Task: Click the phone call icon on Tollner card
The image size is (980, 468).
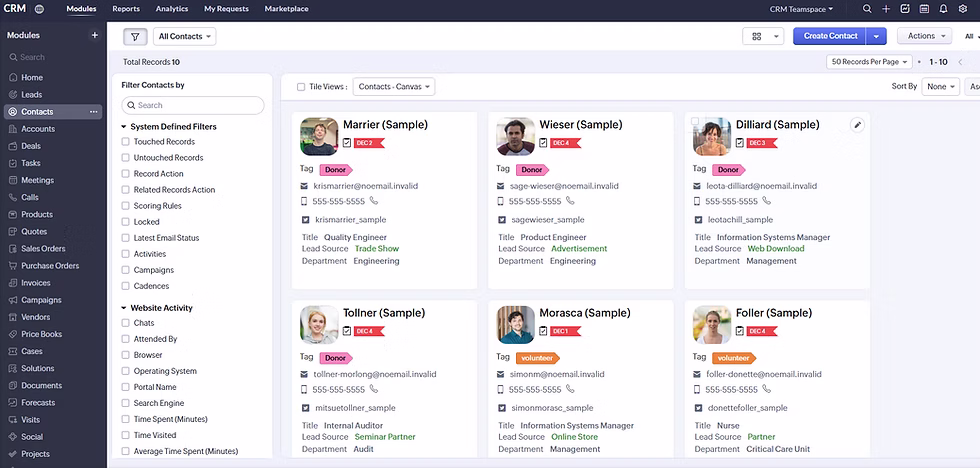Action: 374,389
